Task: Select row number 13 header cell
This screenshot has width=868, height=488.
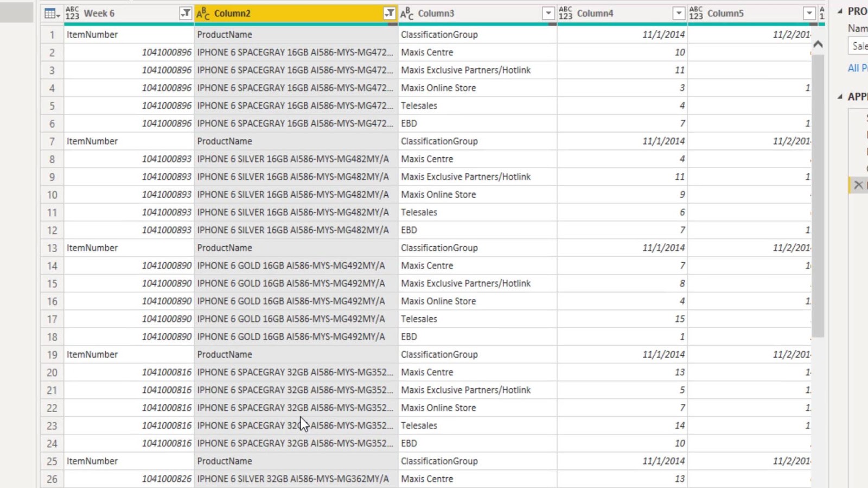Action: 52,248
